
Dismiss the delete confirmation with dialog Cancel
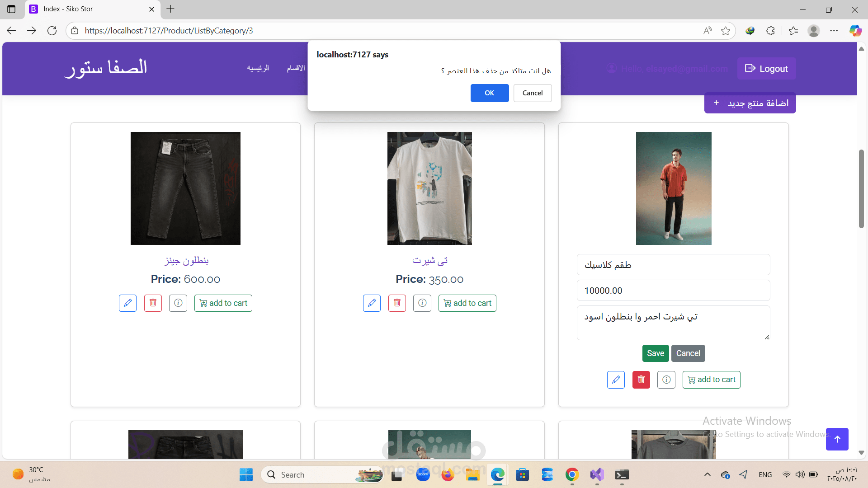pyautogui.click(x=533, y=93)
